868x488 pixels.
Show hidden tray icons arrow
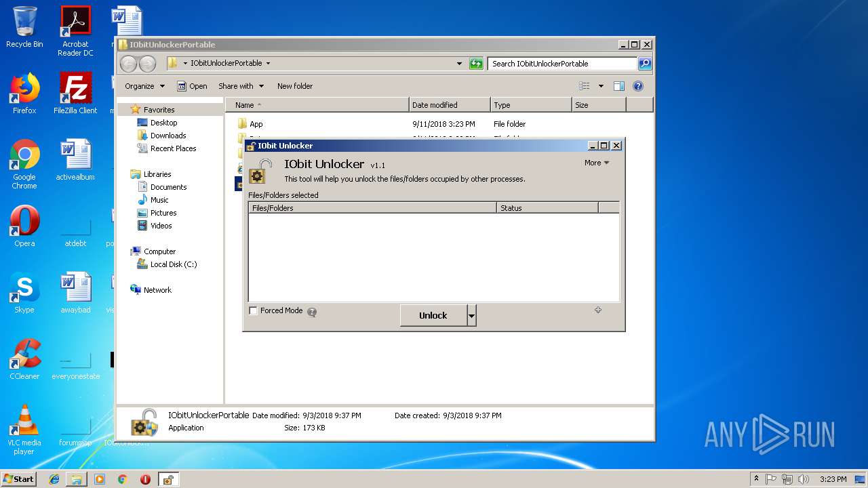pos(756,479)
